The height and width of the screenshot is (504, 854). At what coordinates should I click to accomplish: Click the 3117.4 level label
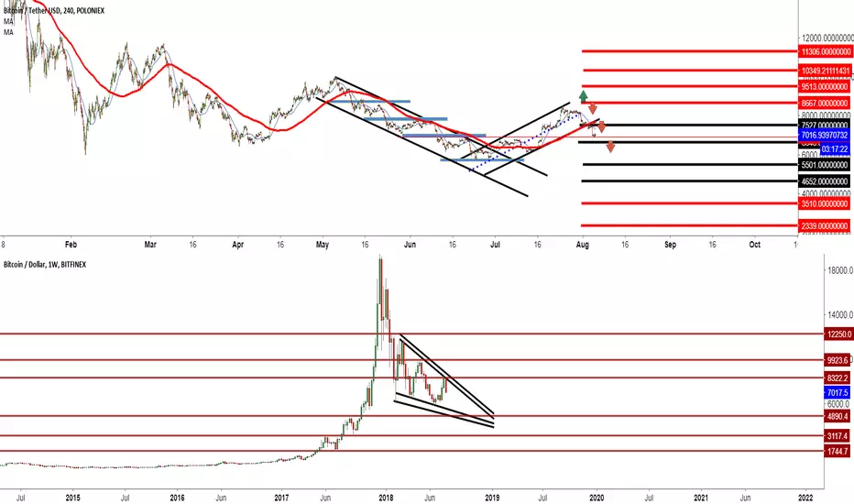click(x=838, y=436)
